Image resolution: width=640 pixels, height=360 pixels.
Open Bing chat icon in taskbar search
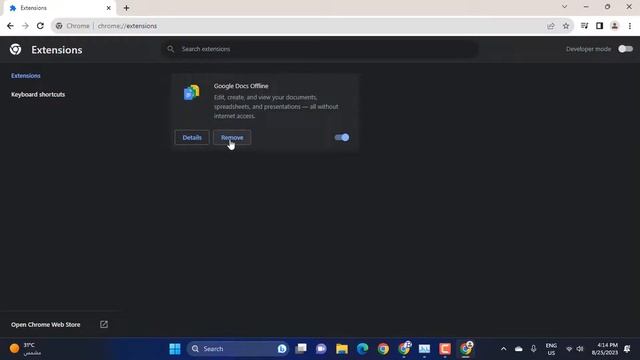coord(282,349)
